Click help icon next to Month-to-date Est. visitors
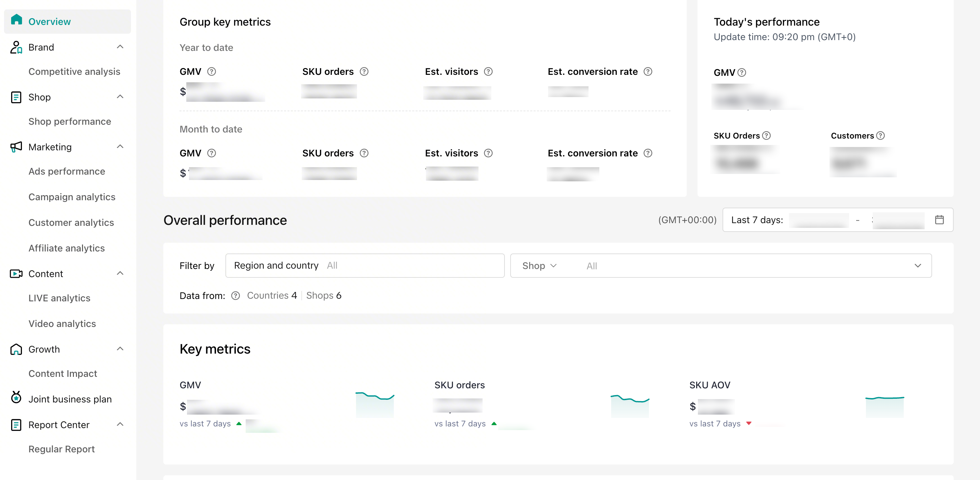Screen dimensions: 980x480 488,153
